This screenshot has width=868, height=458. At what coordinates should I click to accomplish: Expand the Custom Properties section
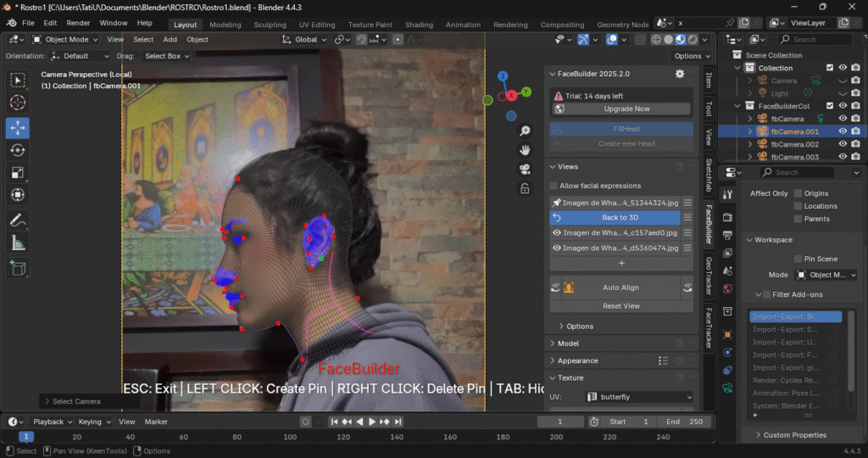[x=794, y=435]
